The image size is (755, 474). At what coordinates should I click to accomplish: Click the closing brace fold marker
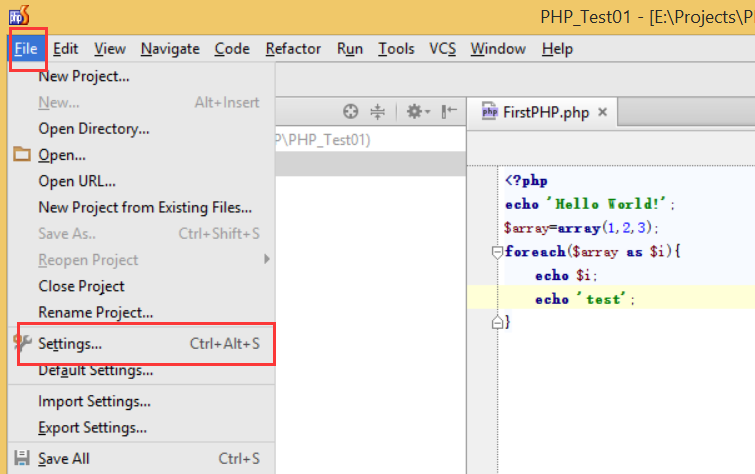[497, 322]
